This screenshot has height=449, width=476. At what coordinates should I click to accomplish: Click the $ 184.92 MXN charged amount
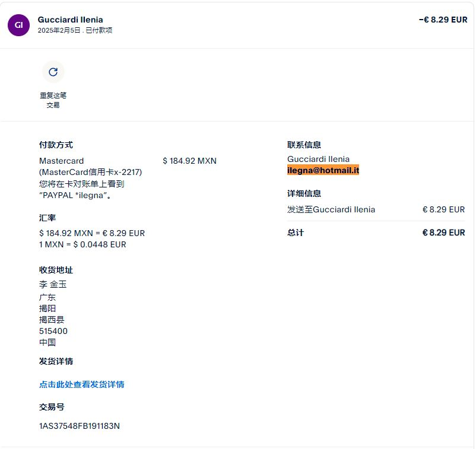click(x=189, y=161)
